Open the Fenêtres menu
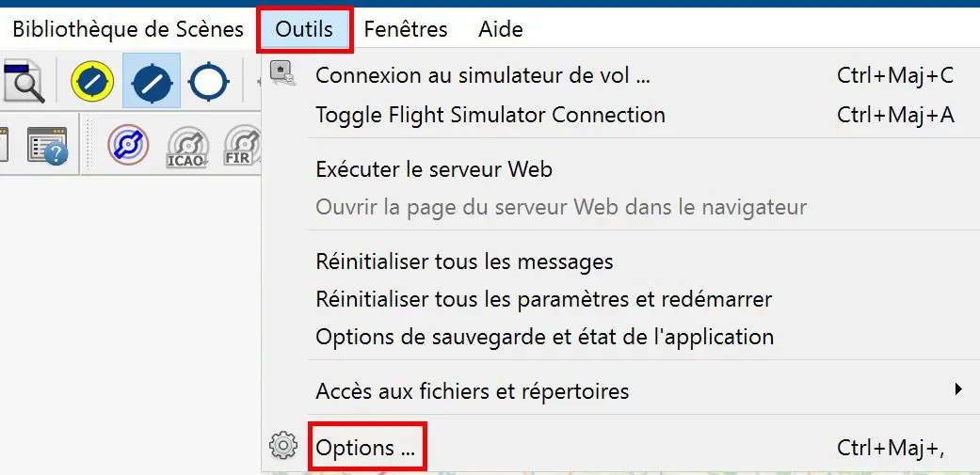 (406, 29)
